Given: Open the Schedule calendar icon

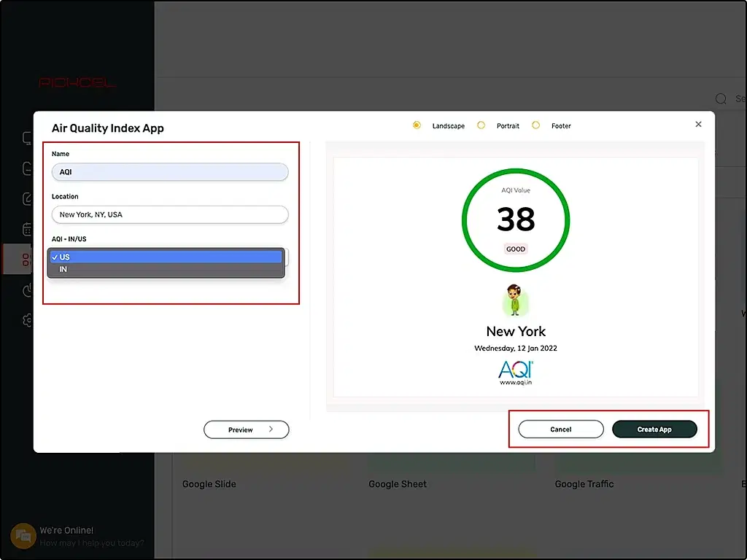Looking at the screenshot, I should (26, 229).
